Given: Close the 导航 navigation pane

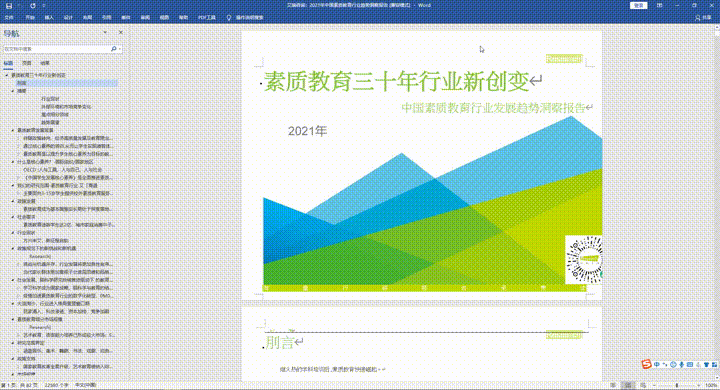Looking at the screenshot, I should click(x=121, y=33).
